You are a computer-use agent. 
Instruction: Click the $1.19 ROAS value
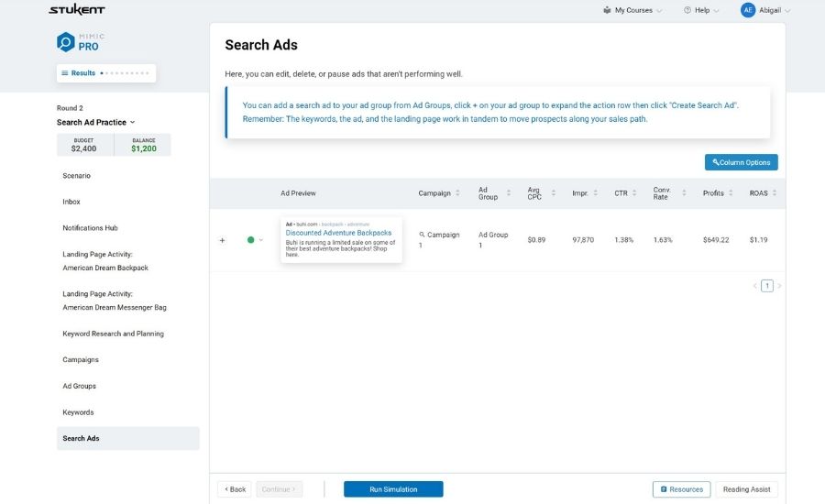pyautogui.click(x=758, y=240)
